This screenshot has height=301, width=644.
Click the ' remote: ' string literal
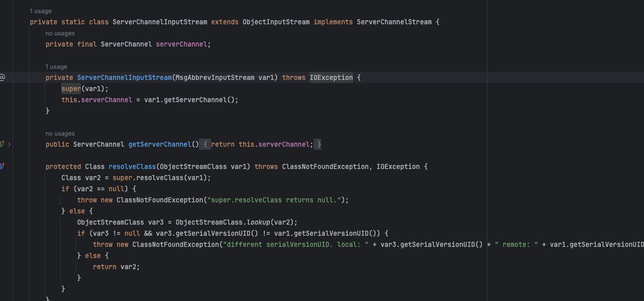pos(516,245)
